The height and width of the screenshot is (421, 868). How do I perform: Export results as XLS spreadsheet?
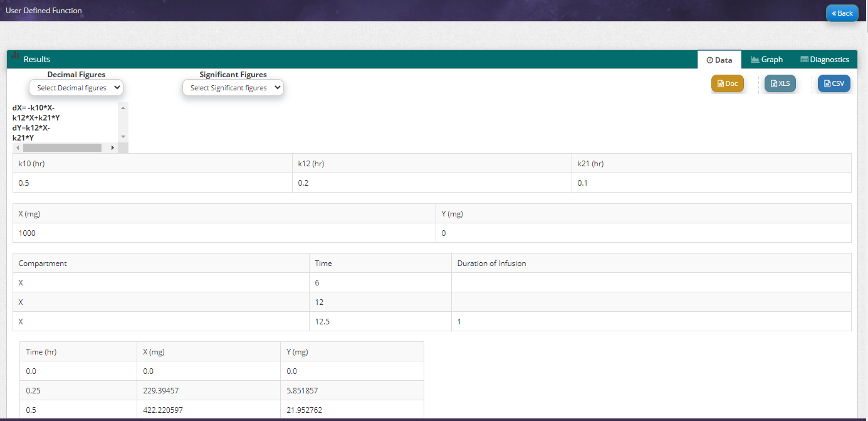point(780,83)
